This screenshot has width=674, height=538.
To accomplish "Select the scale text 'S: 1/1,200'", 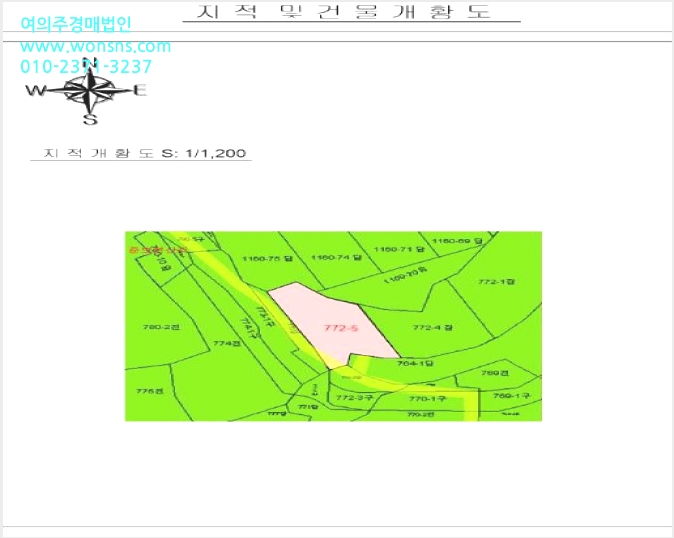I will tap(204, 153).
